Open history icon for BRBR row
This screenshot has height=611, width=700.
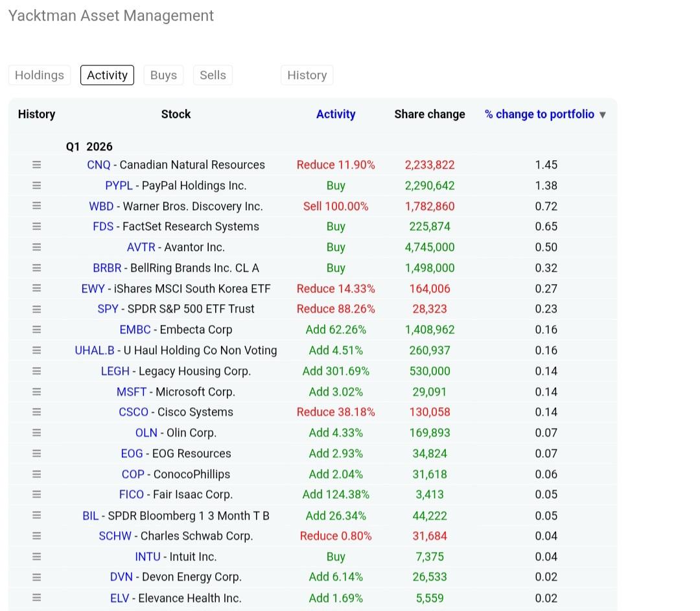36,268
